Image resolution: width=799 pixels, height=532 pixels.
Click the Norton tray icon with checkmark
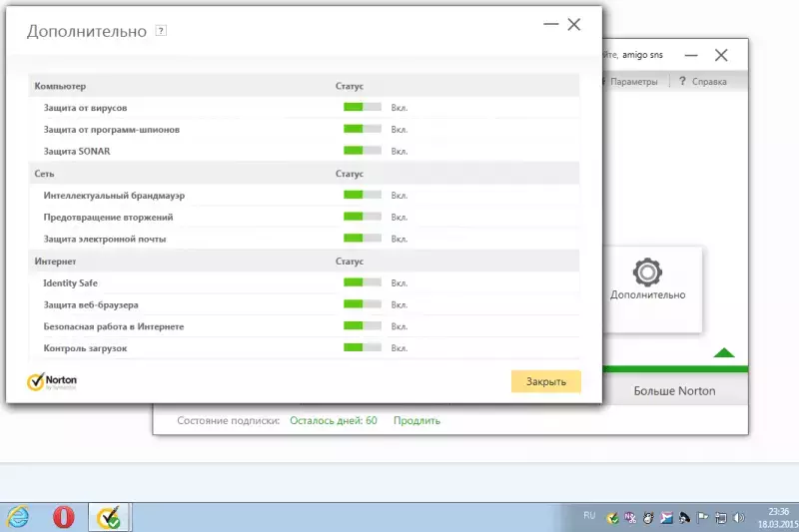coord(612,518)
